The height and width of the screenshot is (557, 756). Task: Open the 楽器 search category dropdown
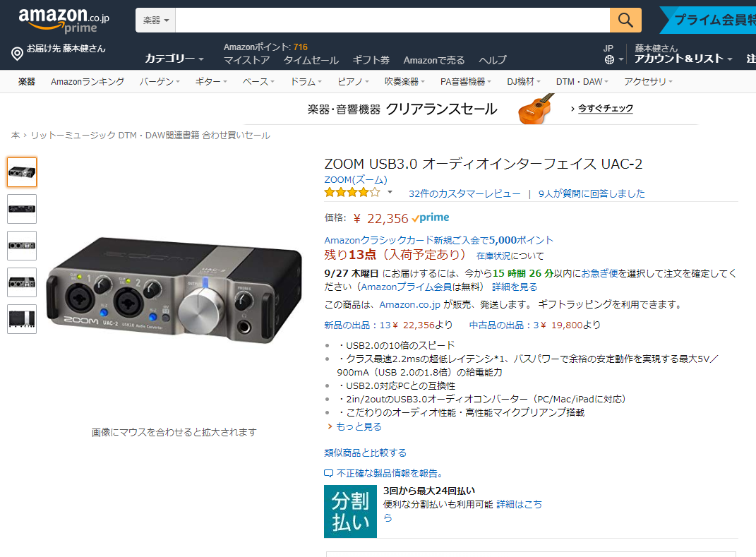[156, 20]
